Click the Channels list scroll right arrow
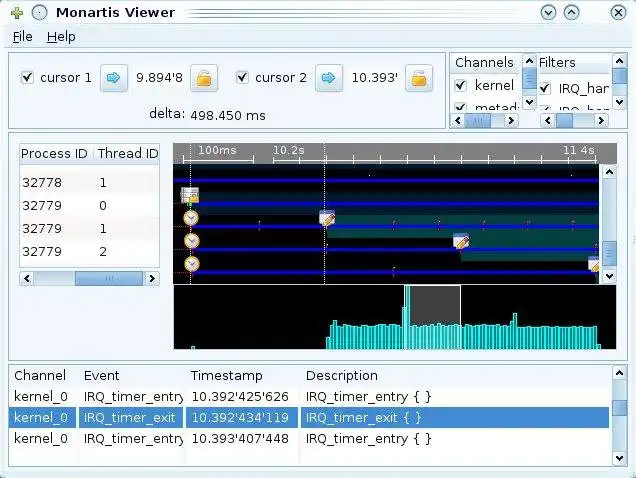Screen dimensions: 636x478 [511, 121]
